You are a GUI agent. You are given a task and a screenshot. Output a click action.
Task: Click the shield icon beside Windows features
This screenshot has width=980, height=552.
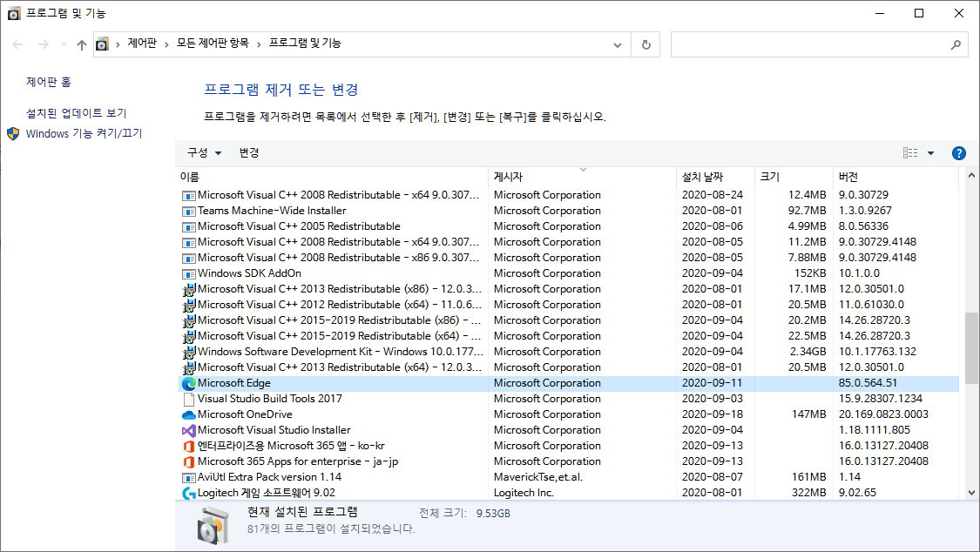[13, 133]
